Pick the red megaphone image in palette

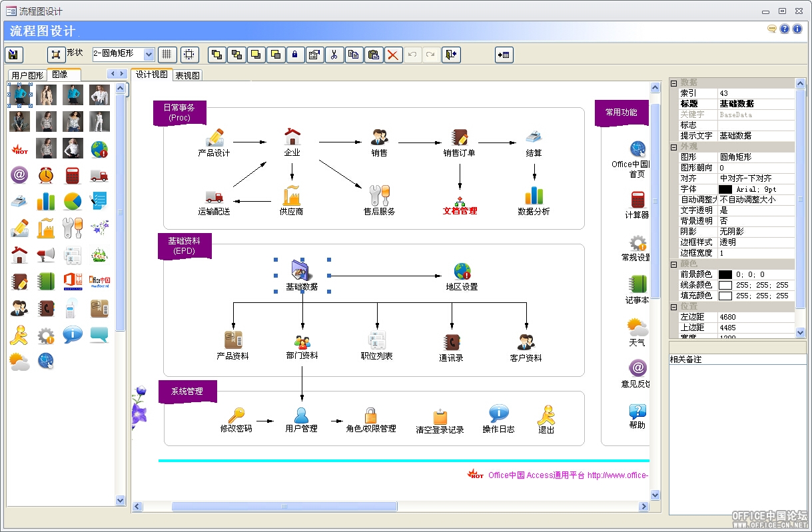46,255
